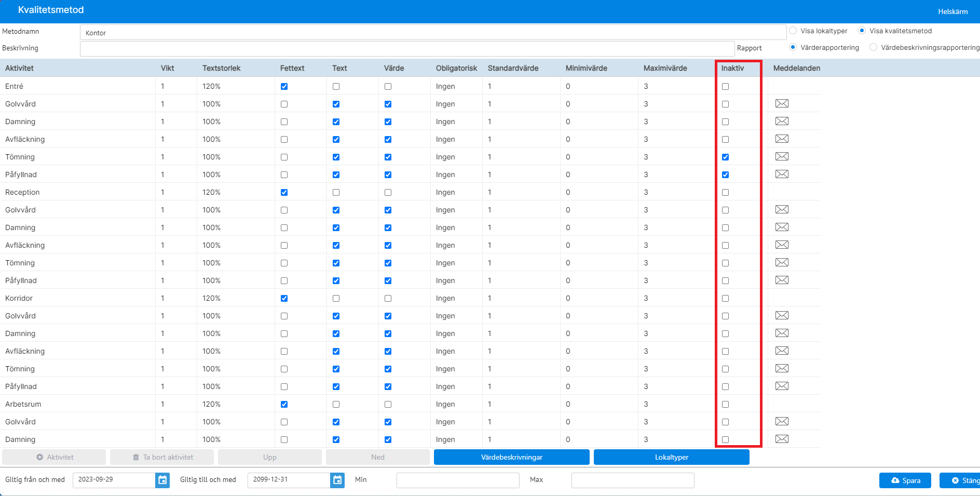Screen dimensions: 980x496
Task: Move activity down with Ned button
Action: pyautogui.click(x=378, y=457)
